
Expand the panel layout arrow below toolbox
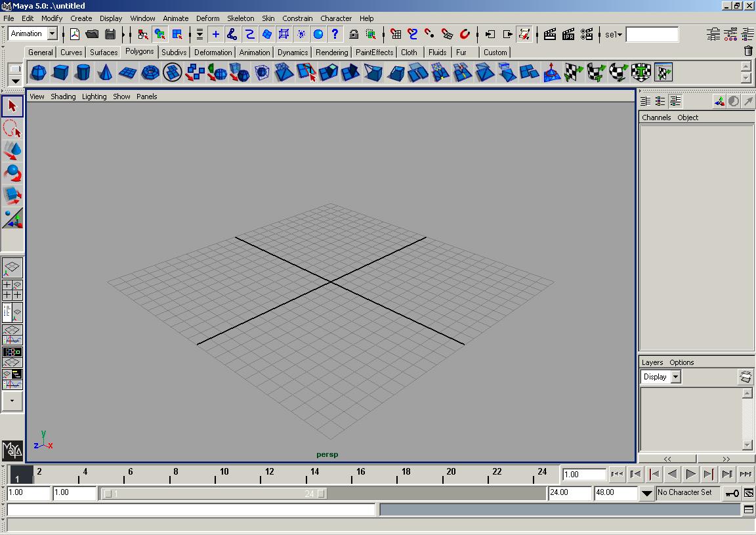12,401
